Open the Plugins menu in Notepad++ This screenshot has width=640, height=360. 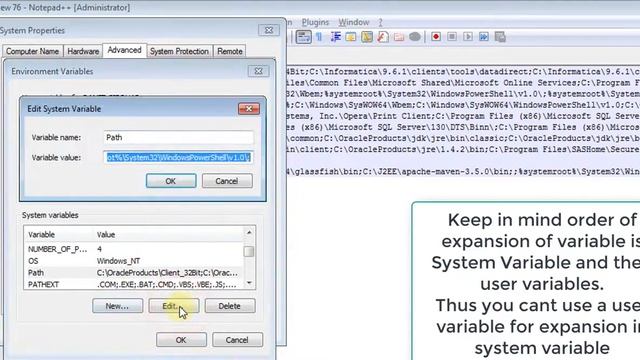coord(315,22)
